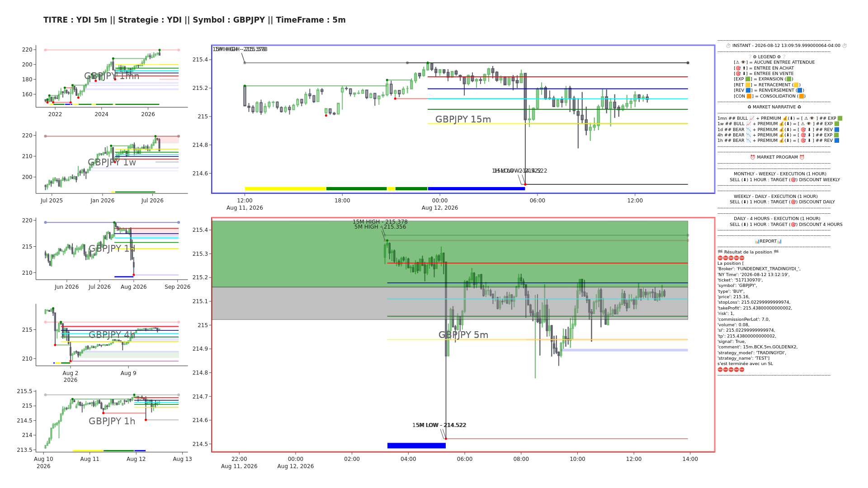Screen dimensions: 868x488
Task: Click the money bag icon in the 1mn narrative row
Action: (x=785, y=118)
